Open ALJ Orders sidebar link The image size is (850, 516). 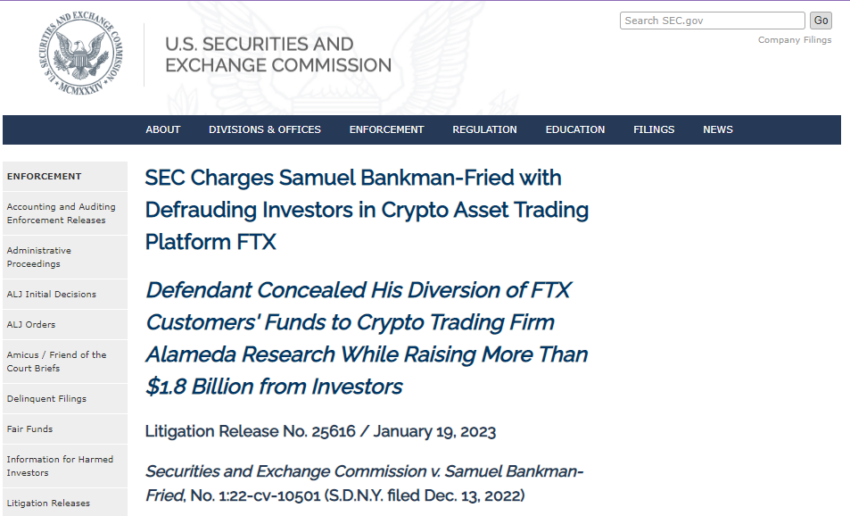[31, 325]
